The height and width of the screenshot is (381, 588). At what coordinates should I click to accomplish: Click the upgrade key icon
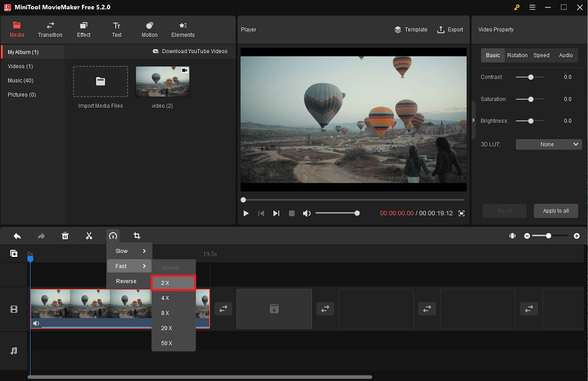(x=516, y=7)
